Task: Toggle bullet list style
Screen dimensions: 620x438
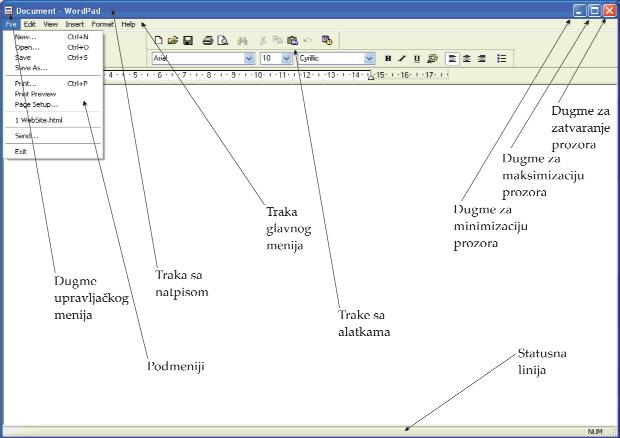Action: pos(501,59)
